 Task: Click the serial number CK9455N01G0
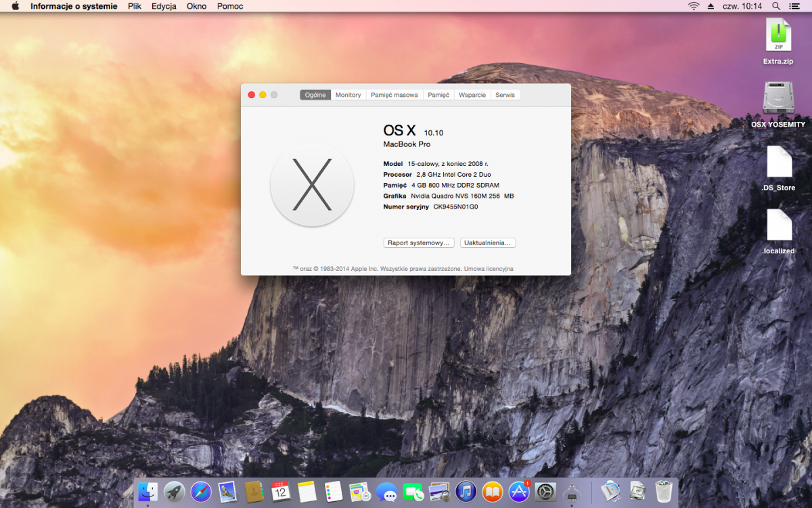pyautogui.click(x=456, y=207)
